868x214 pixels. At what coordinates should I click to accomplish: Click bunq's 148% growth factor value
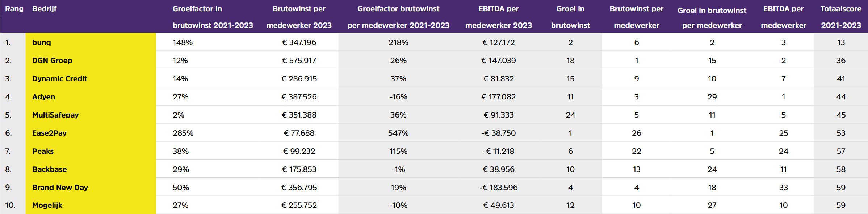tap(183, 42)
